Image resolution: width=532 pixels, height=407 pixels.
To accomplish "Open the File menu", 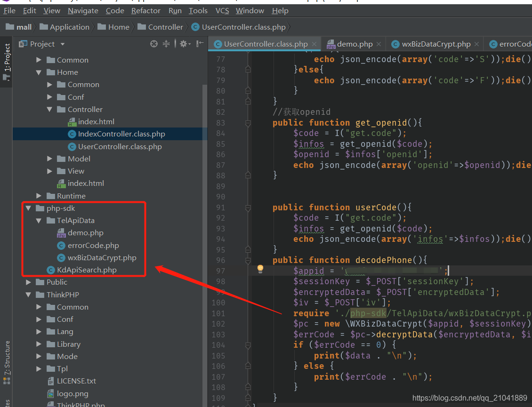I will pos(9,11).
